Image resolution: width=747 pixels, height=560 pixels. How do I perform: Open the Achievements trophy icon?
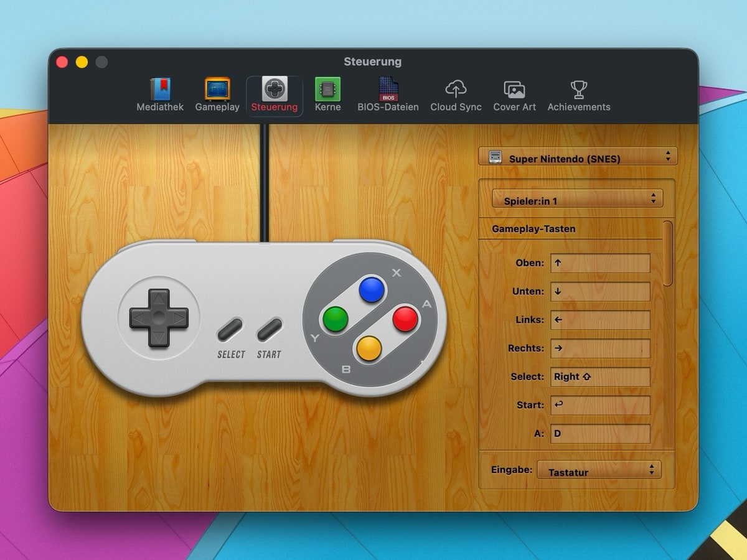click(x=579, y=90)
